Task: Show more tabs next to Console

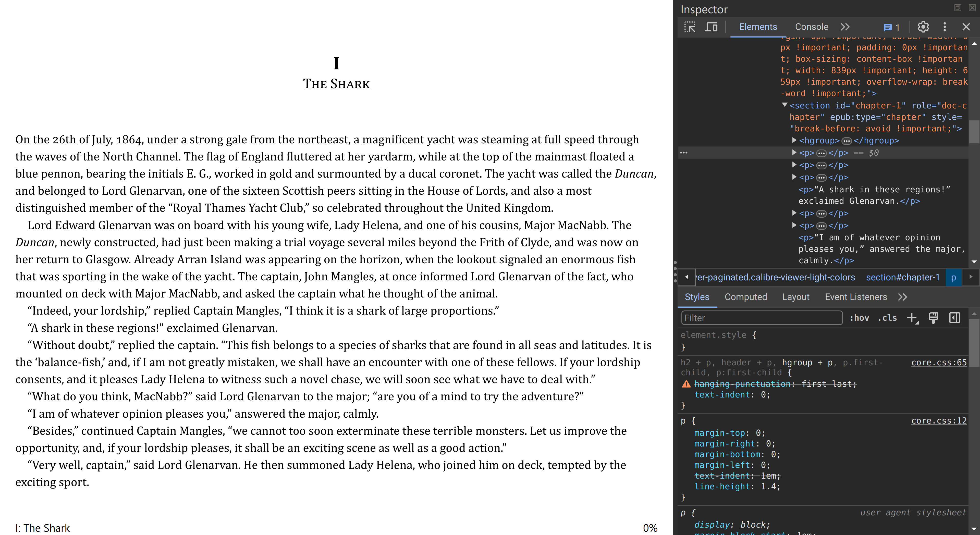Action: (x=845, y=27)
